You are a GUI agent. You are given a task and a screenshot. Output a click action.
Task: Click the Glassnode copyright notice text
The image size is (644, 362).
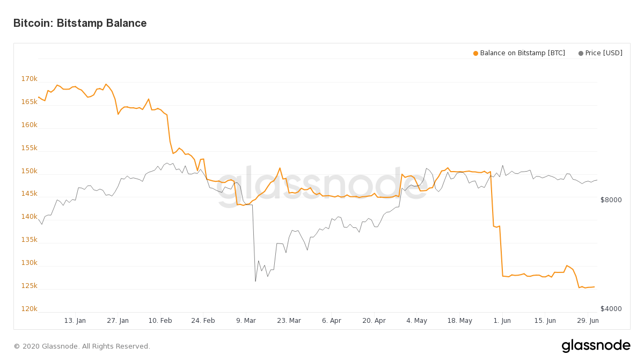(x=82, y=346)
